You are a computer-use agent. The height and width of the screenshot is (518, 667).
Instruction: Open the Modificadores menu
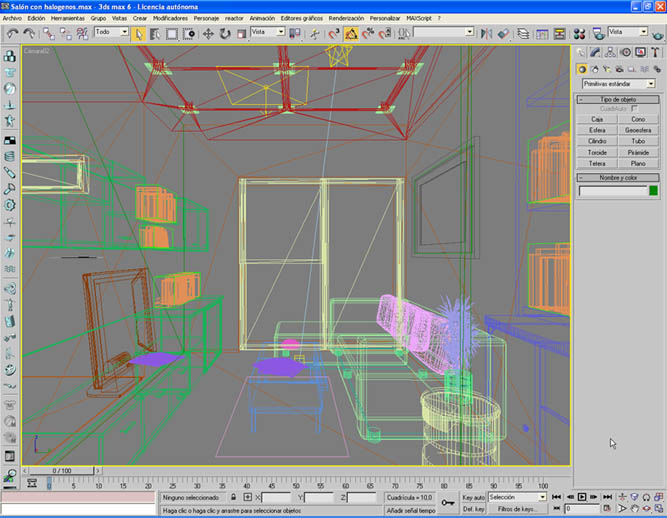pyautogui.click(x=170, y=18)
